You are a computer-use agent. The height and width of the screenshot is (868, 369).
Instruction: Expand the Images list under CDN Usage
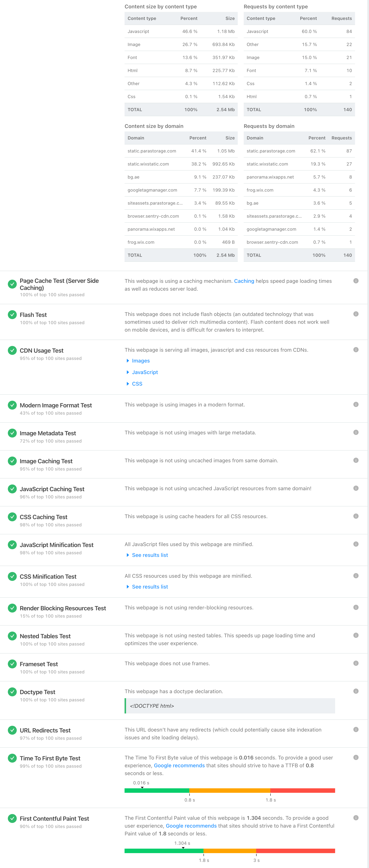pyautogui.click(x=138, y=360)
